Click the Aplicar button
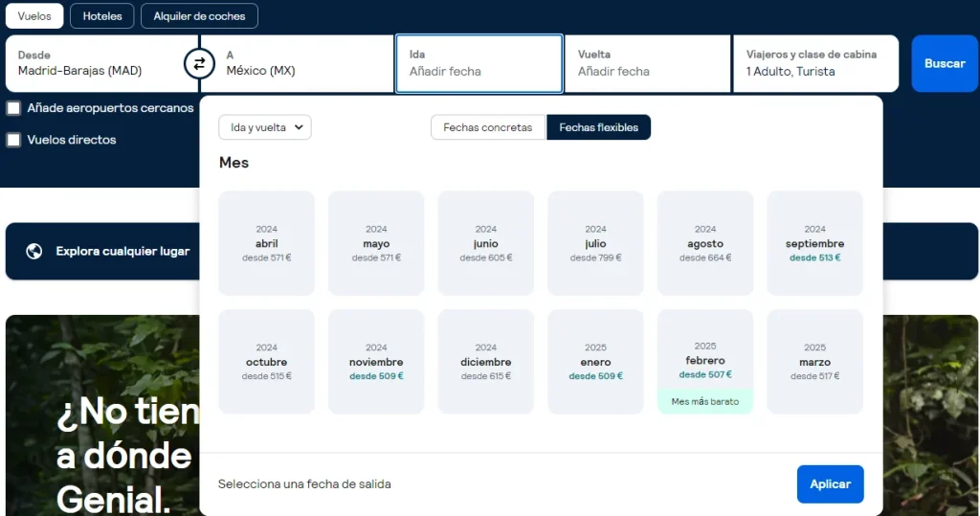 (830, 484)
